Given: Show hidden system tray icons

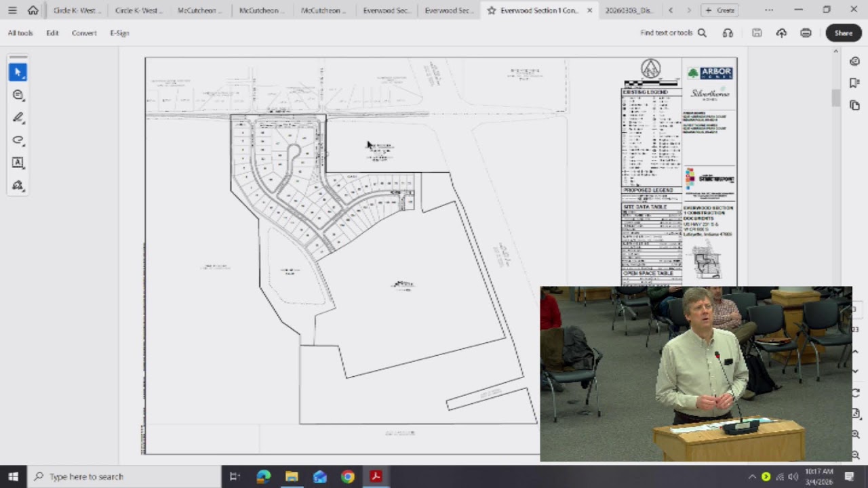Looking at the screenshot, I should [x=752, y=476].
